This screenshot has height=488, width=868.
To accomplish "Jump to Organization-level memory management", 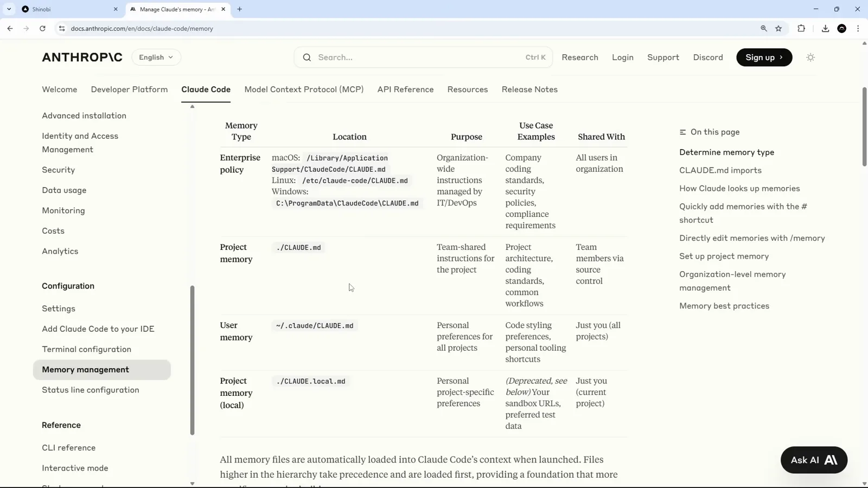I will tap(732, 281).
